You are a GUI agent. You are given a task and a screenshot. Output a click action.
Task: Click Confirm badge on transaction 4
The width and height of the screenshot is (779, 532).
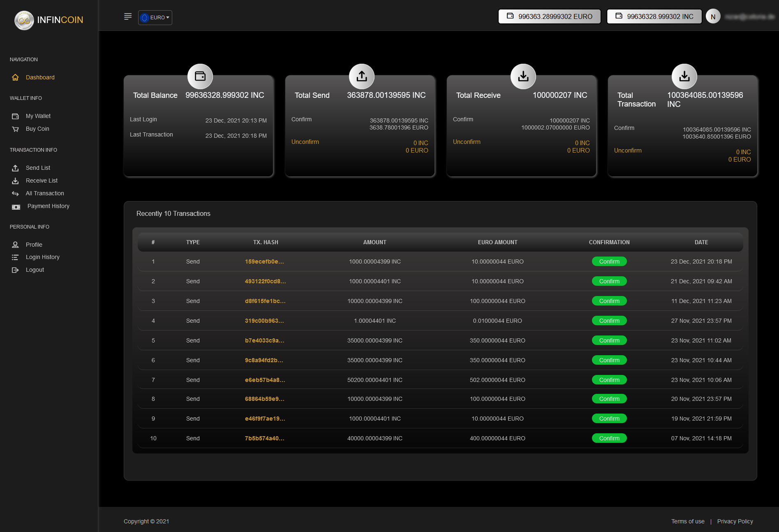pyautogui.click(x=609, y=321)
